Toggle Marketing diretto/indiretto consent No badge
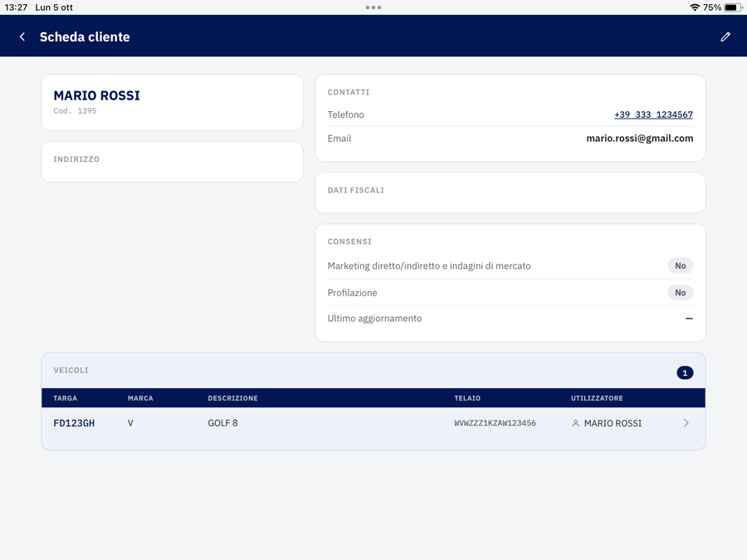 [x=681, y=265]
